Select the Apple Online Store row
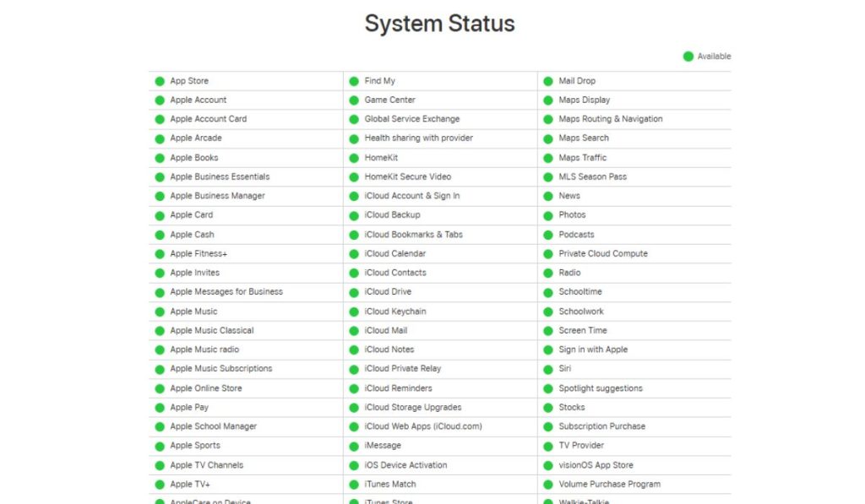Image resolution: width=865 pixels, height=504 pixels. (246, 388)
